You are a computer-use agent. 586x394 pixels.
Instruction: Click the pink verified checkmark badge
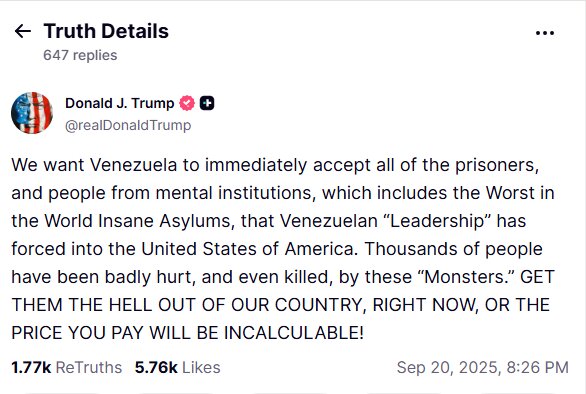coord(187,103)
